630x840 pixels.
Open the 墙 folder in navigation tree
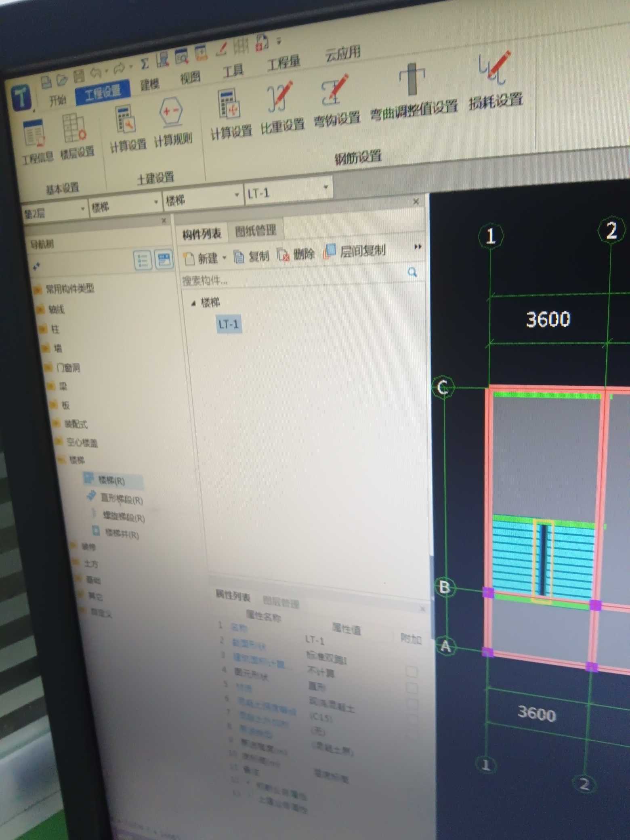tap(53, 348)
